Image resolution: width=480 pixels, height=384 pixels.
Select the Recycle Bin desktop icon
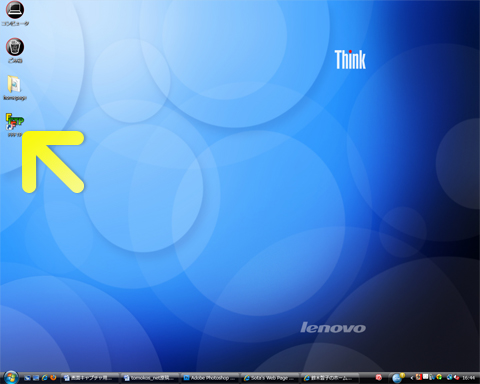(x=15, y=50)
